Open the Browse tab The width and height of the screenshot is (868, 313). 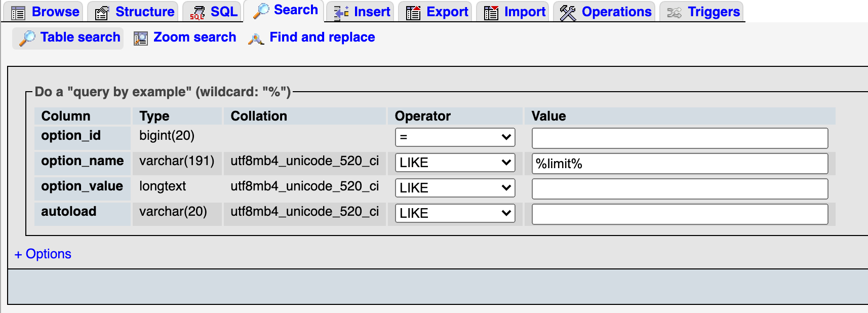pos(43,12)
